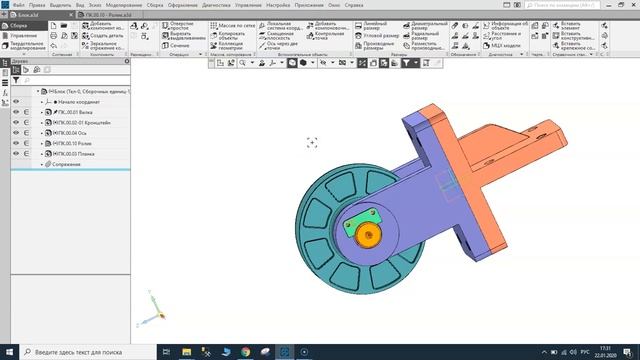Click the Print icon in system group
The height and width of the screenshot is (360, 640).
click(53, 36)
